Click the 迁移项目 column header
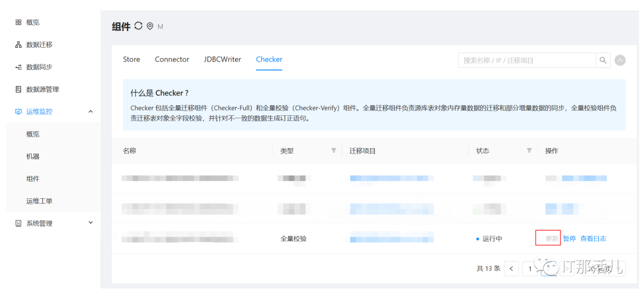644x295 pixels. pyautogui.click(x=363, y=150)
